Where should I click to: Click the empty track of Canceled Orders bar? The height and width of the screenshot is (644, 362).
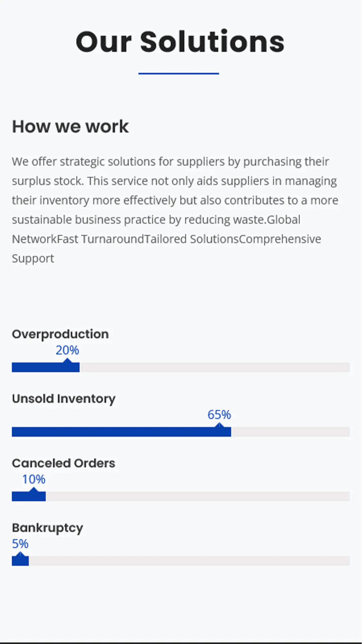[198, 497]
